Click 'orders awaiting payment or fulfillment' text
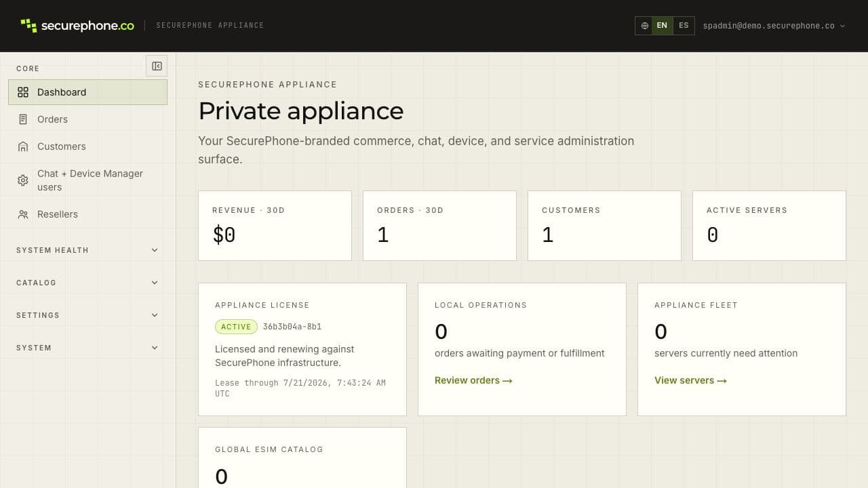Screen dimensions: 868x488 519,353
